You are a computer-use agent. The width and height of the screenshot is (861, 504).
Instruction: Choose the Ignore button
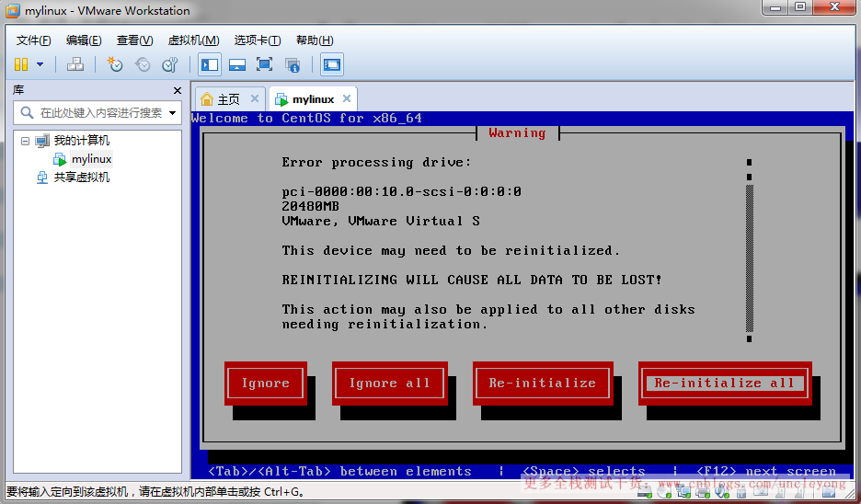click(266, 384)
